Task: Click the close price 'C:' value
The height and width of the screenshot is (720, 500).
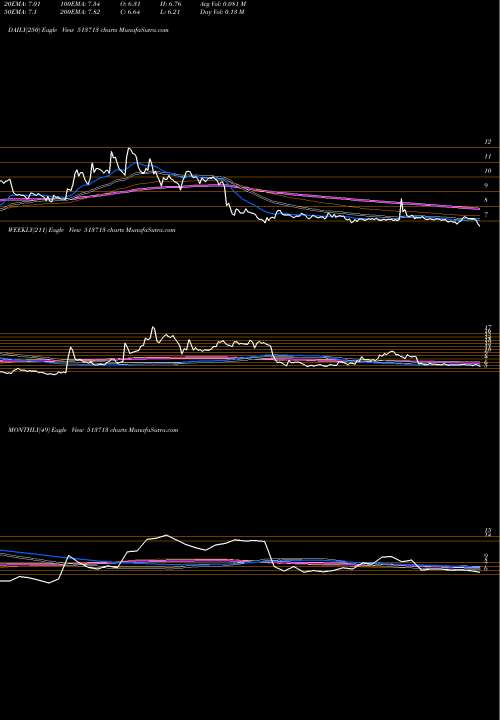Action: coord(130,12)
